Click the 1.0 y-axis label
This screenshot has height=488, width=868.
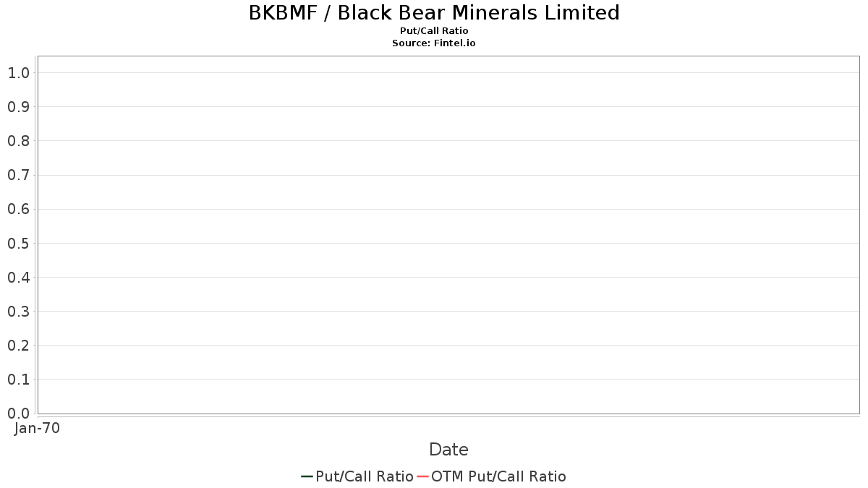(x=18, y=73)
